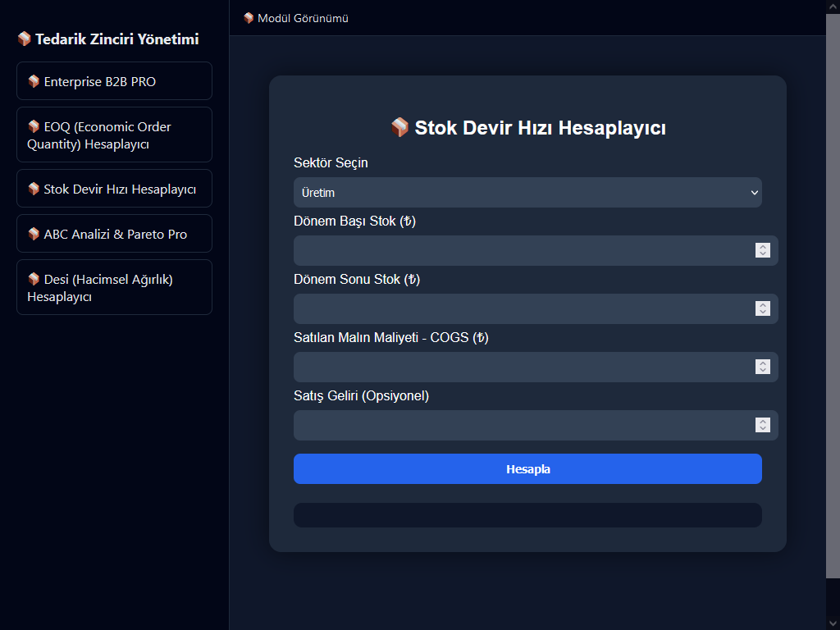840x630 pixels.
Task: Click the Satış Geliri (Opsiyonel) input
Action: pos(523,425)
